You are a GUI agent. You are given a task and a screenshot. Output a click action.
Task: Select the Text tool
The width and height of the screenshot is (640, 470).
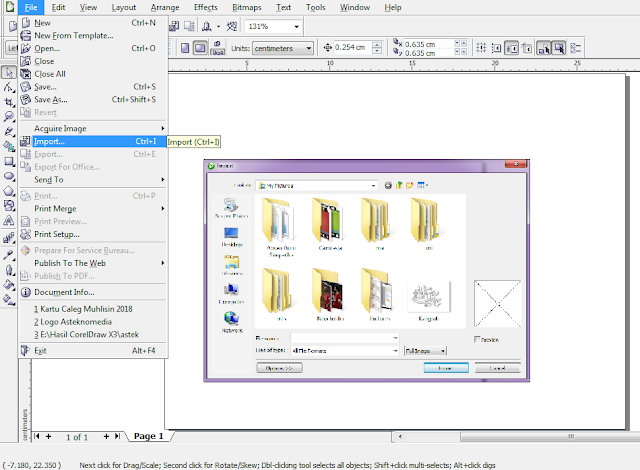[9, 221]
